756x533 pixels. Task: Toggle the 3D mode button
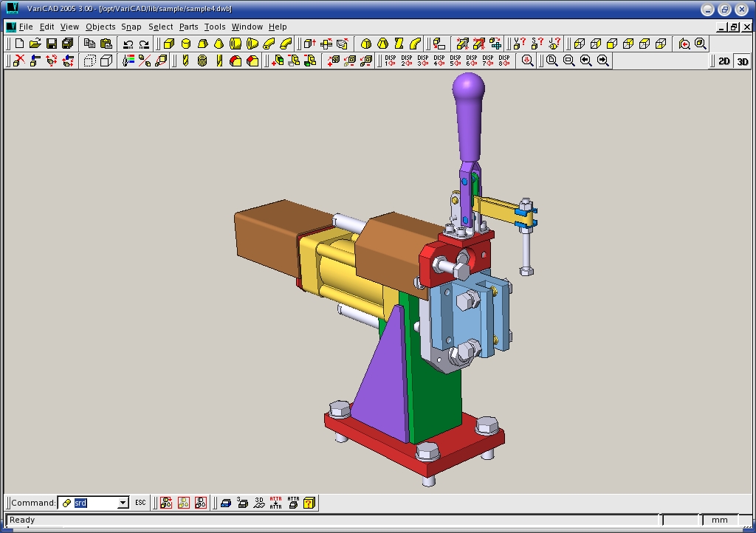click(741, 61)
